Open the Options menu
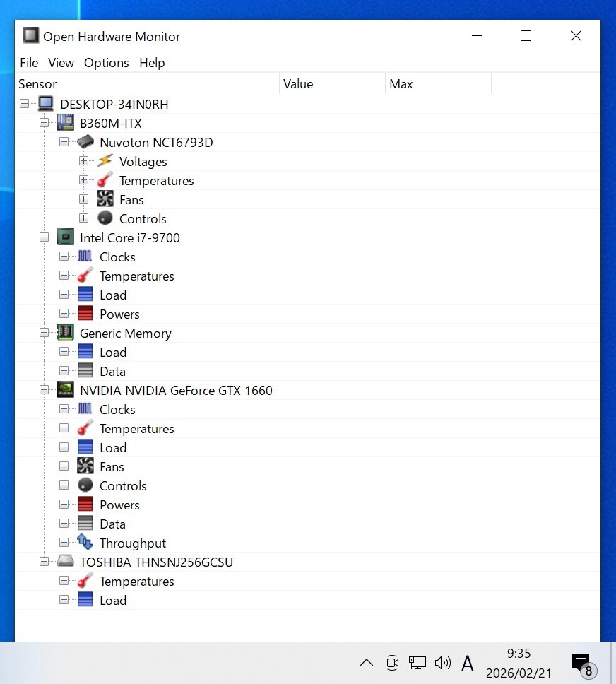The image size is (616, 684). (x=107, y=63)
